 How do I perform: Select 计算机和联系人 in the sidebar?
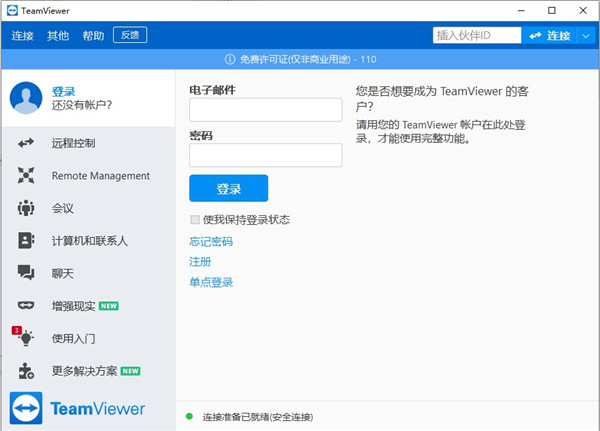[89, 241]
